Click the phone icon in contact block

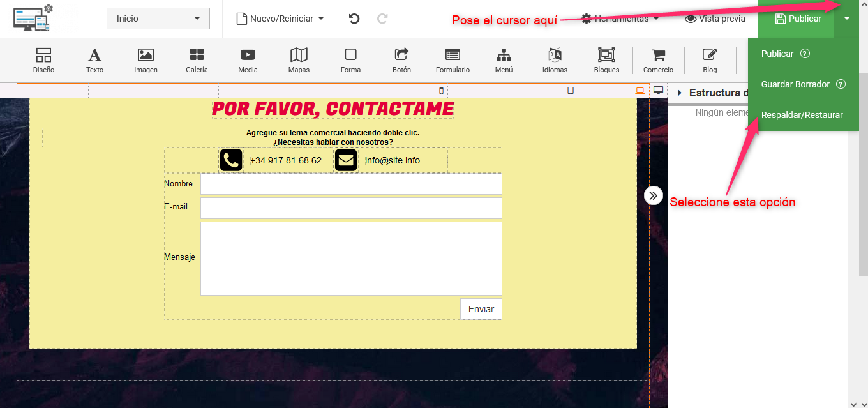tap(231, 160)
